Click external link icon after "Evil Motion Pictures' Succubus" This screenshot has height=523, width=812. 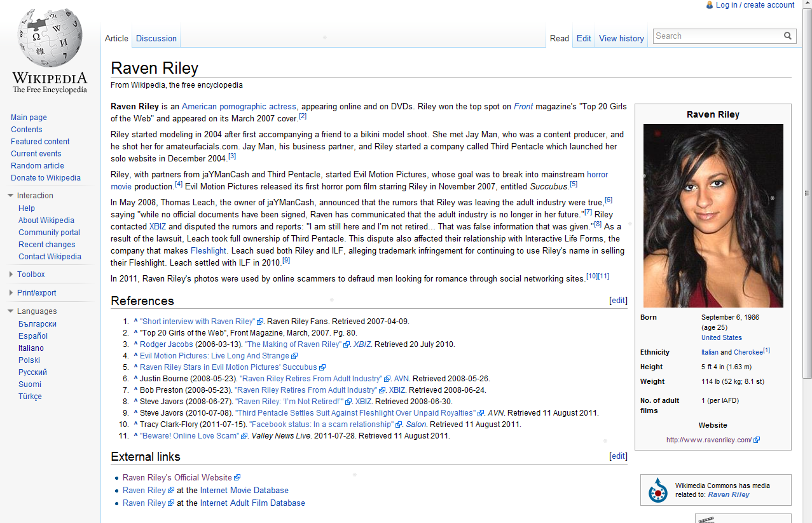click(322, 367)
